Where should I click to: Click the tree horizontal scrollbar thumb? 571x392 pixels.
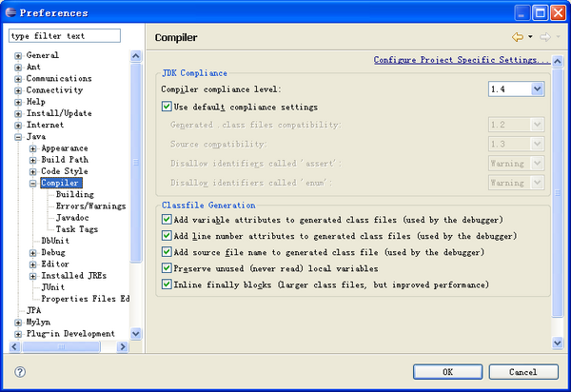click(x=61, y=347)
